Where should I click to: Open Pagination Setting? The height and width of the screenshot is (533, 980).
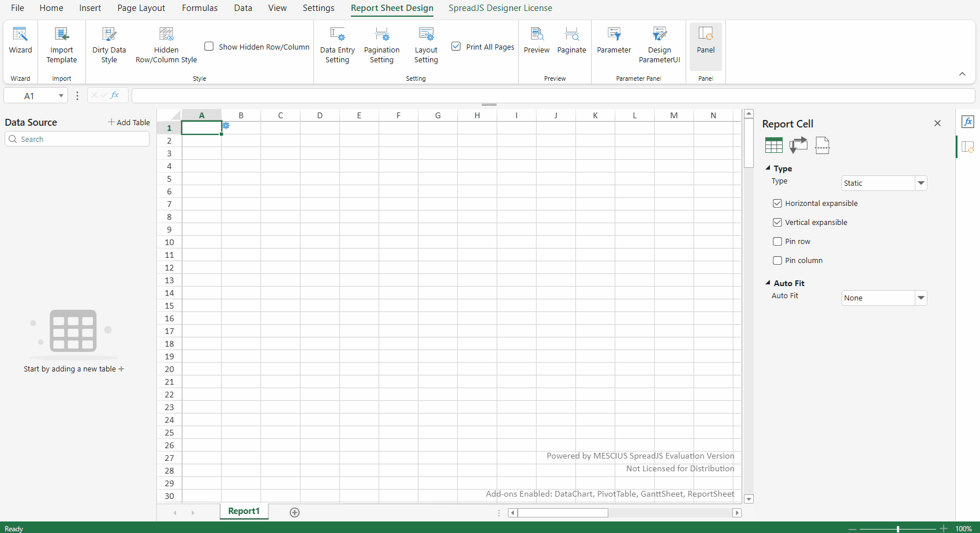381,44
